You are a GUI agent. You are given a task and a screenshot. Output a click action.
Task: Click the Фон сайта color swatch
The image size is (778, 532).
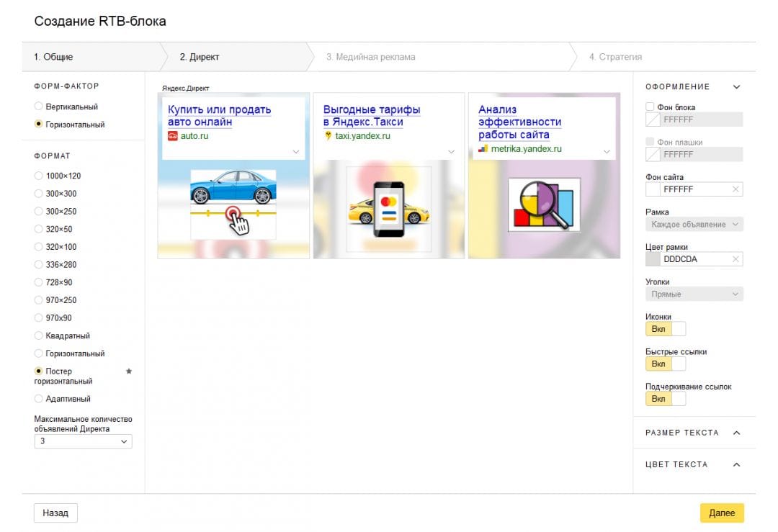tap(653, 189)
